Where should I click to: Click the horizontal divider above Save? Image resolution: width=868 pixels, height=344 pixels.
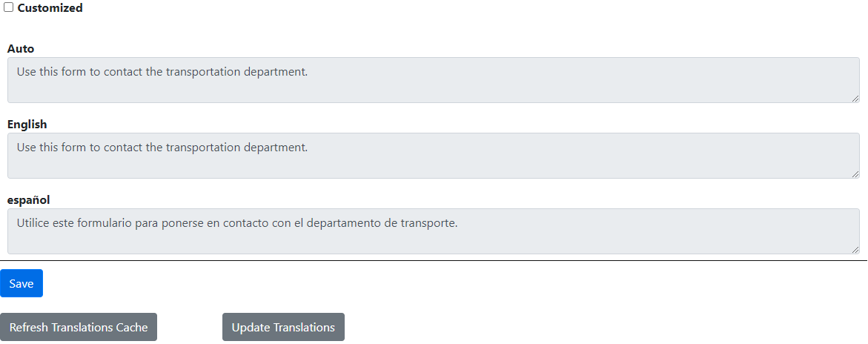433,260
